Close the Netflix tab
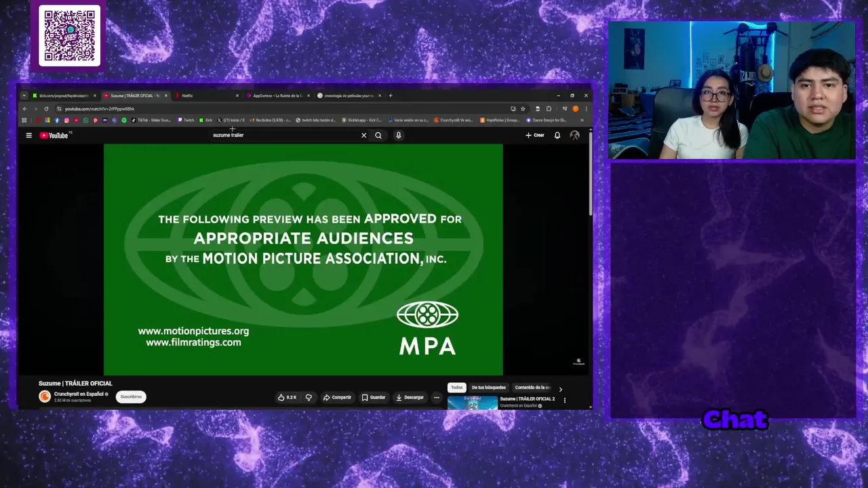 pos(237,96)
